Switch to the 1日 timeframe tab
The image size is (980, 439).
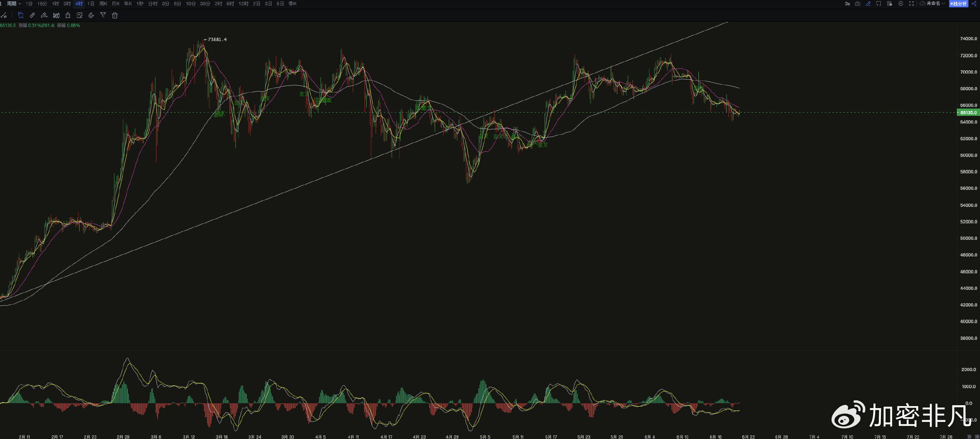click(x=91, y=4)
